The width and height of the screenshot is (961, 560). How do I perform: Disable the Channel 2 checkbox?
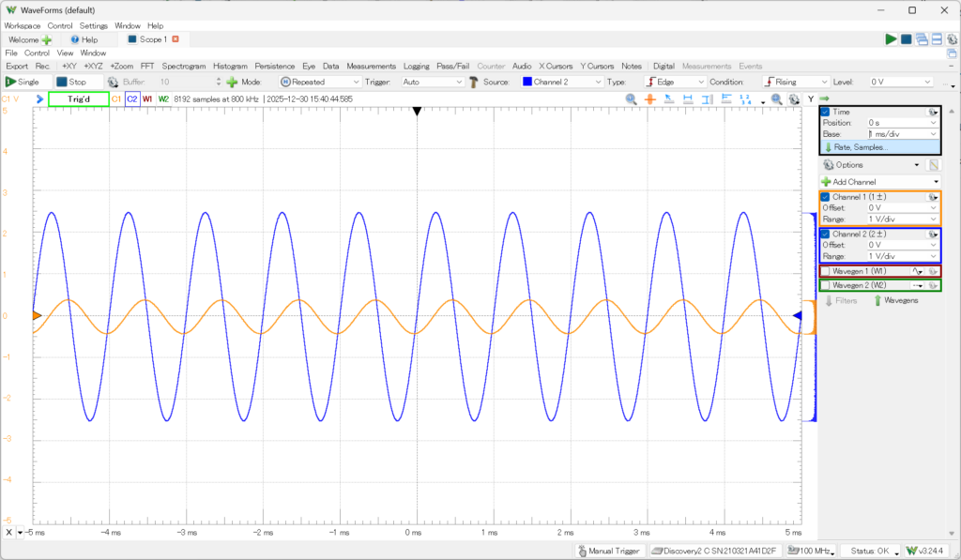coord(826,234)
